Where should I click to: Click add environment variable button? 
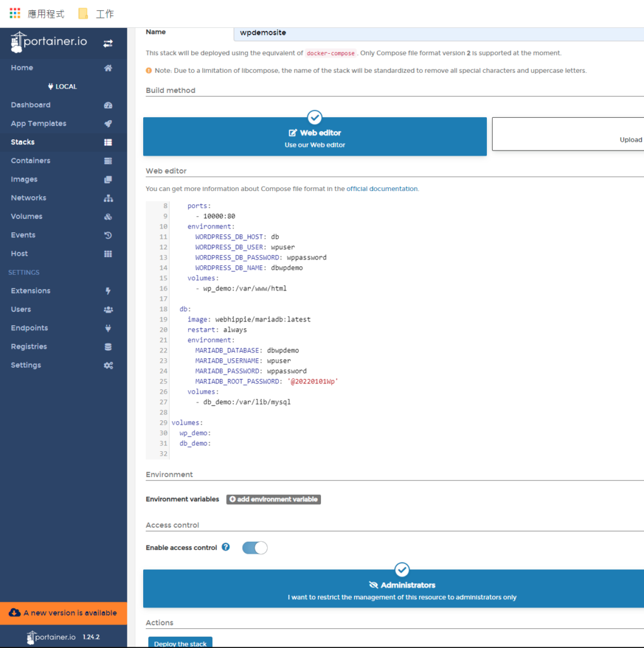pyautogui.click(x=274, y=499)
